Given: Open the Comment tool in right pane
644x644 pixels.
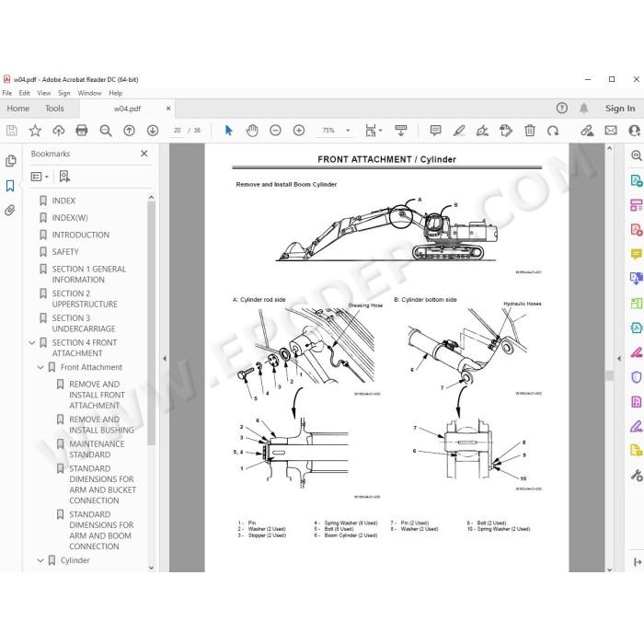Looking at the screenshot, I should [x=636, y=255].
